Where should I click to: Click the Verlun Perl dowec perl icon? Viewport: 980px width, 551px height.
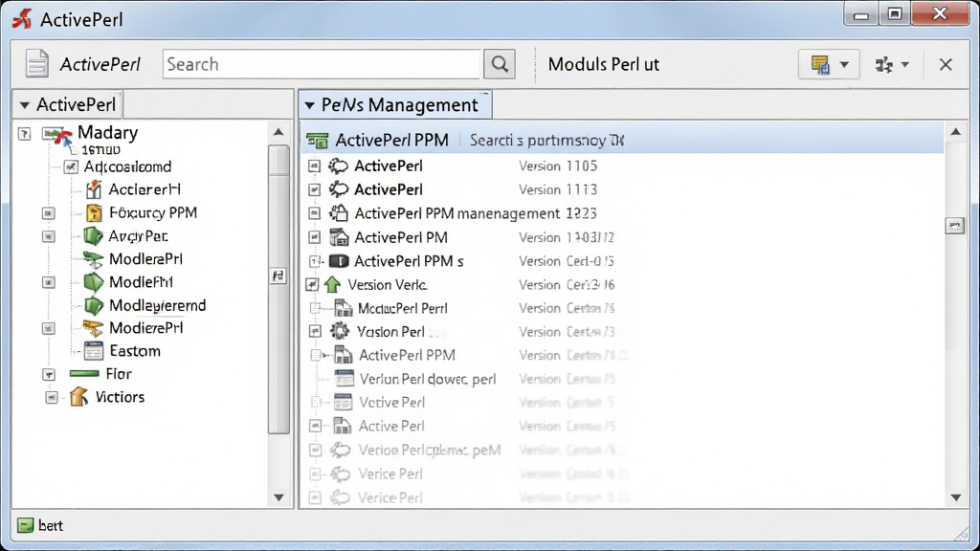pyautogui.click(x=345, y=379)
